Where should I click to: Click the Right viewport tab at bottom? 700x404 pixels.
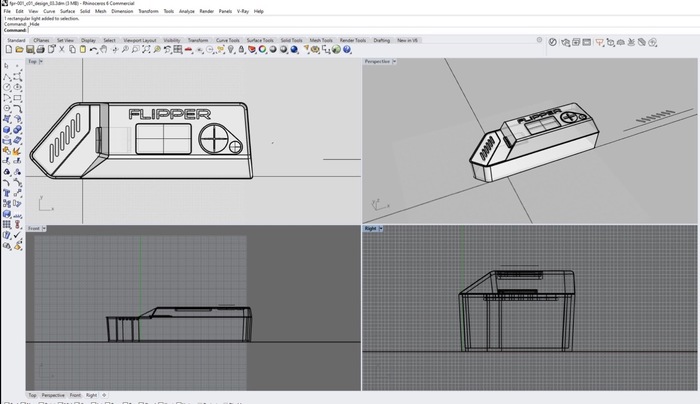tap(92, 395)
